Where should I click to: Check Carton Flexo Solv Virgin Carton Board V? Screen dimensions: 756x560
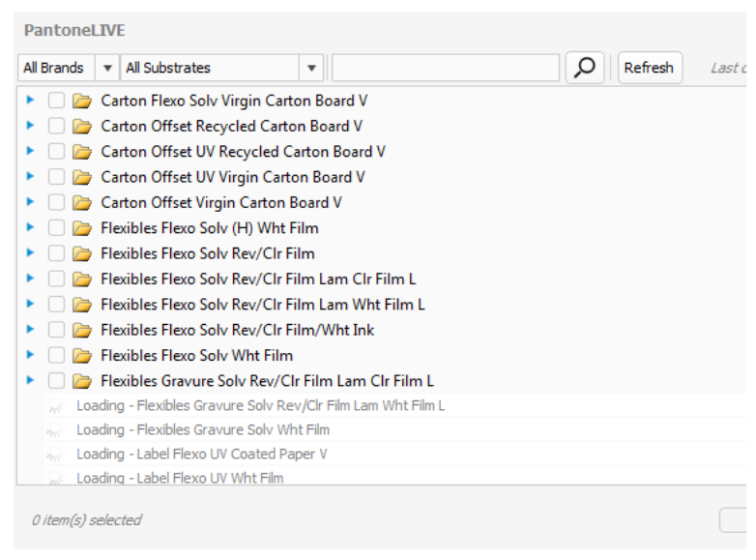pyautogui.click(x=56, y=101)
